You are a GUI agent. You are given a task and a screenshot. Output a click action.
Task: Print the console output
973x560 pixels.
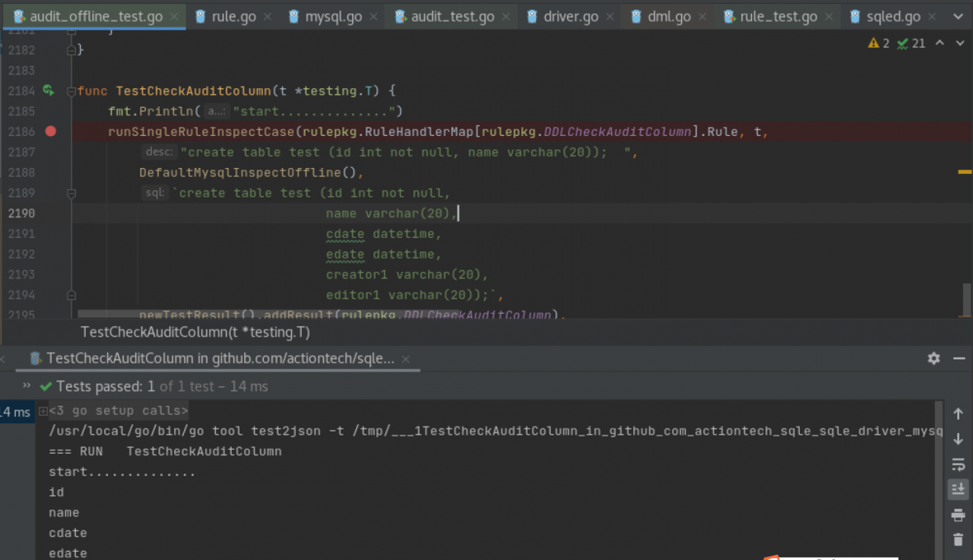958,515
